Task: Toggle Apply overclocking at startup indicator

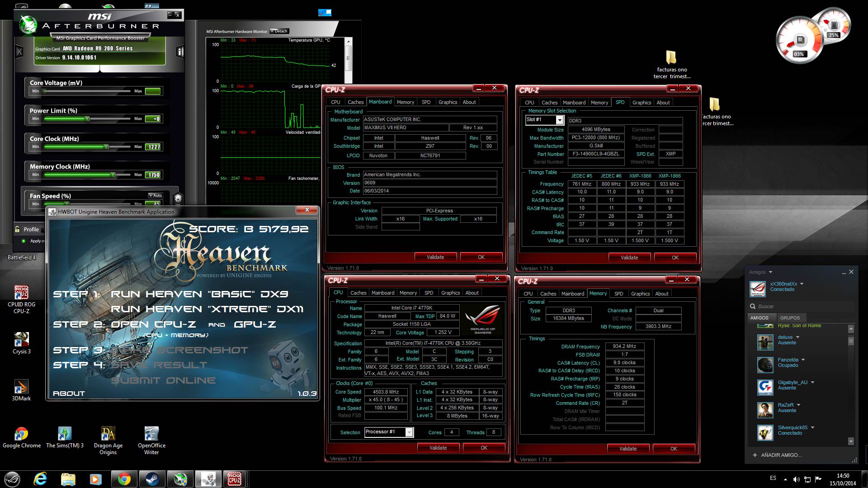Action: pyautogui.click(x=24, y=241)
